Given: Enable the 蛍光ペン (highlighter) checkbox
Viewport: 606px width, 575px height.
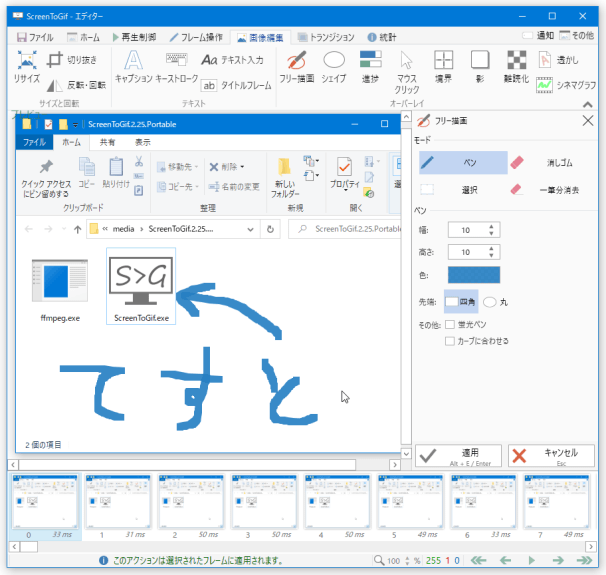Looking at the screenshot, I should coord(451,325).
